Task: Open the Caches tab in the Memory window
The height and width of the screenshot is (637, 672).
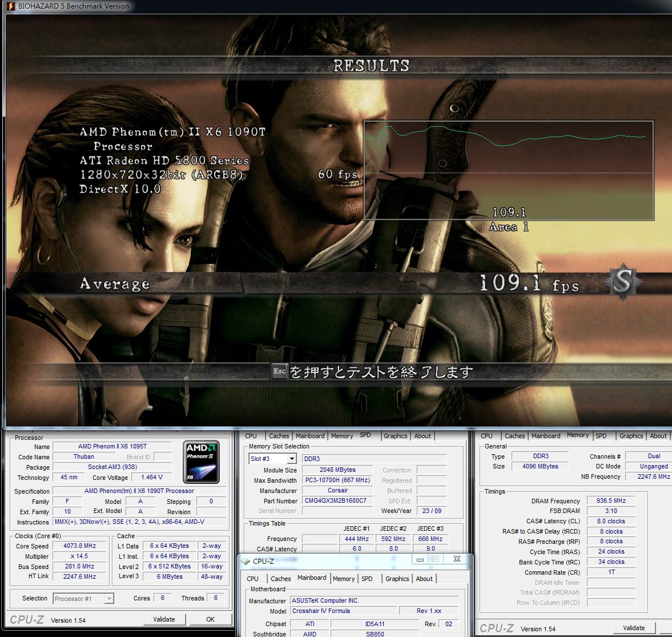Action: 515,436
